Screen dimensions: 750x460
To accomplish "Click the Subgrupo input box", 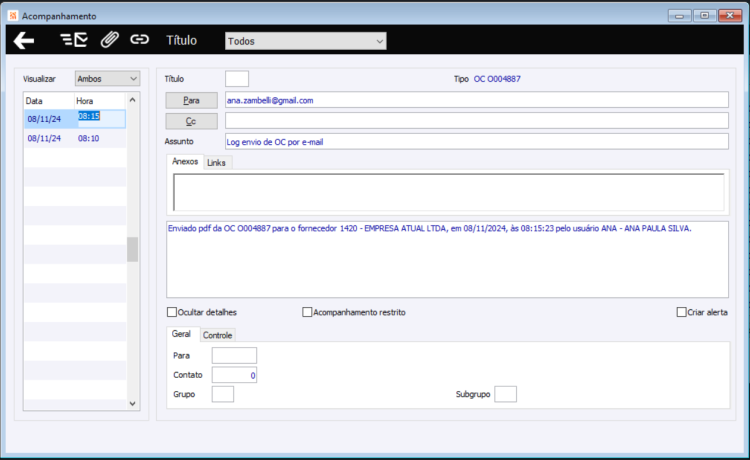I will pyautogui.click(x=506, y=394).
